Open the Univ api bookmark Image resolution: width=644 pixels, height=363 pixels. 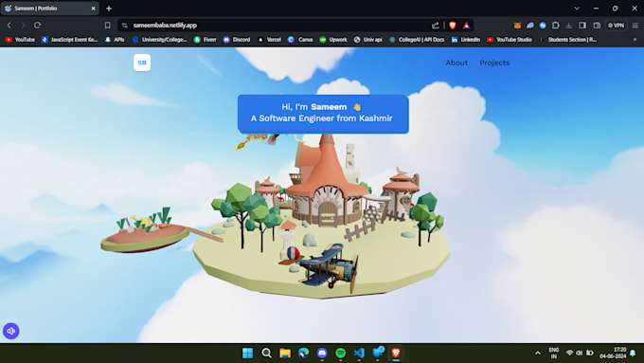pos(368,40)
